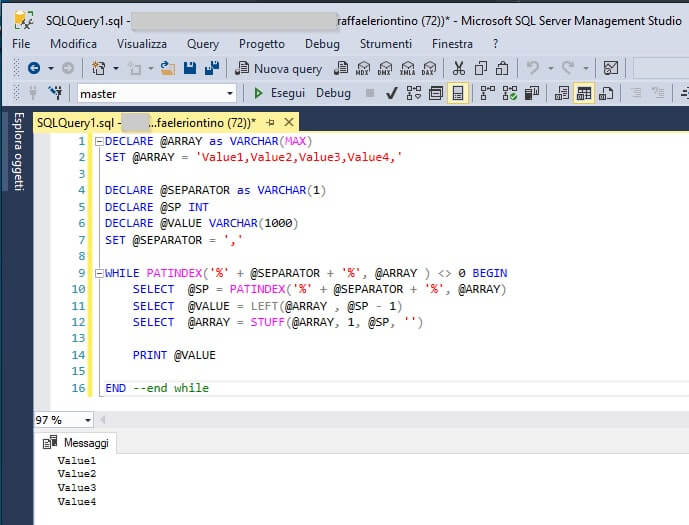Click Value1 in the Messaggi output
The height and width of the screenshot is (525, 689).
point(76,460)
